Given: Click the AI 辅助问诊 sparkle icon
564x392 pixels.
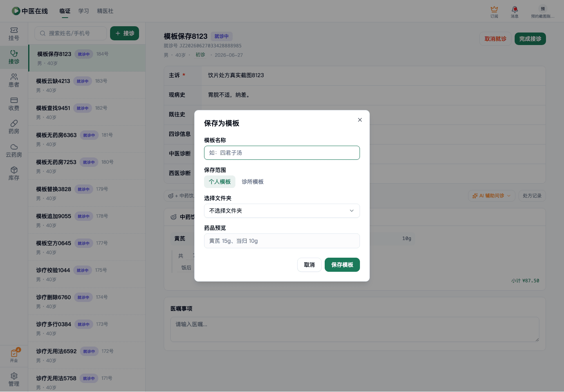Looking at the screenshot, I should pyautogui.click(x=475, y=196).
